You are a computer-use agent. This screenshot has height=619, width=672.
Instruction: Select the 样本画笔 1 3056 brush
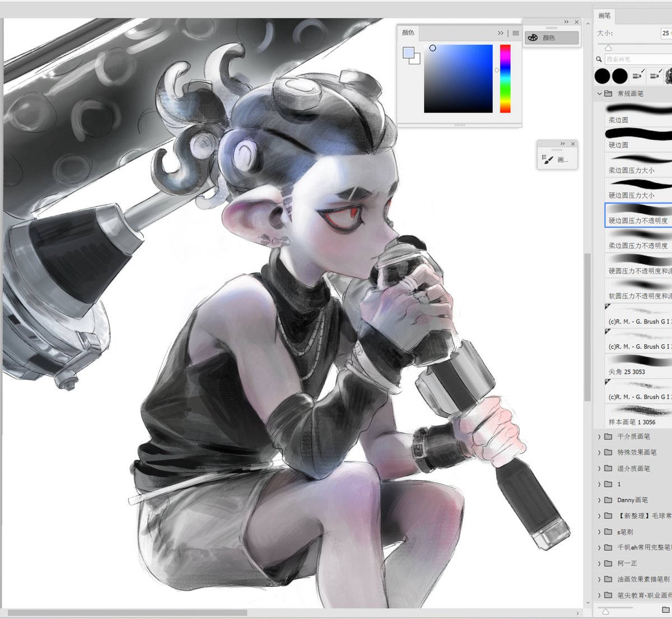(x=638, y=416)
